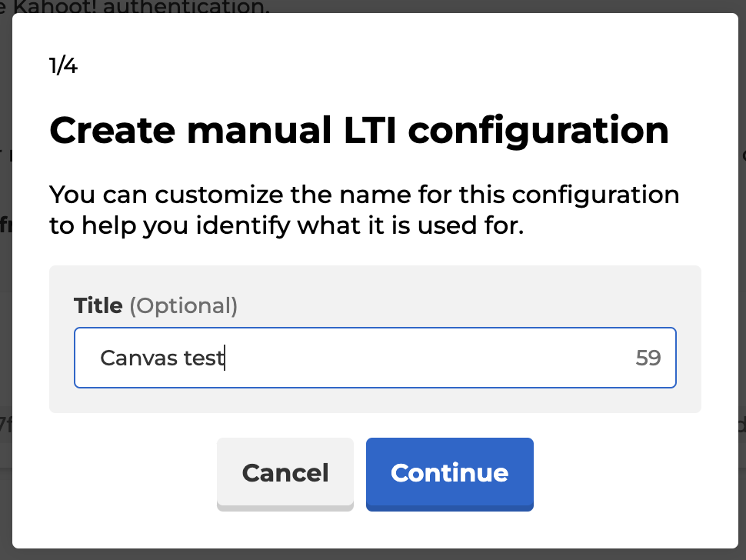
Task: Place cursor after the text Canvas test
Action: pos(225,358)
